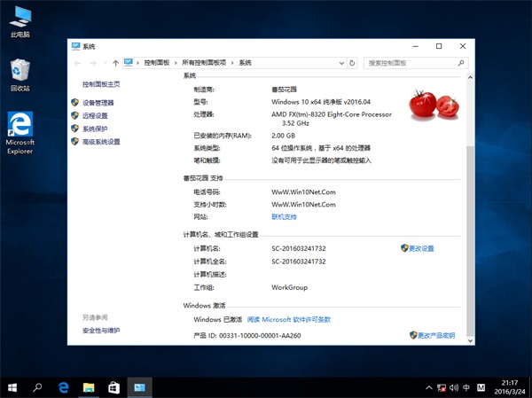Minimize the System window

point(416,46)
